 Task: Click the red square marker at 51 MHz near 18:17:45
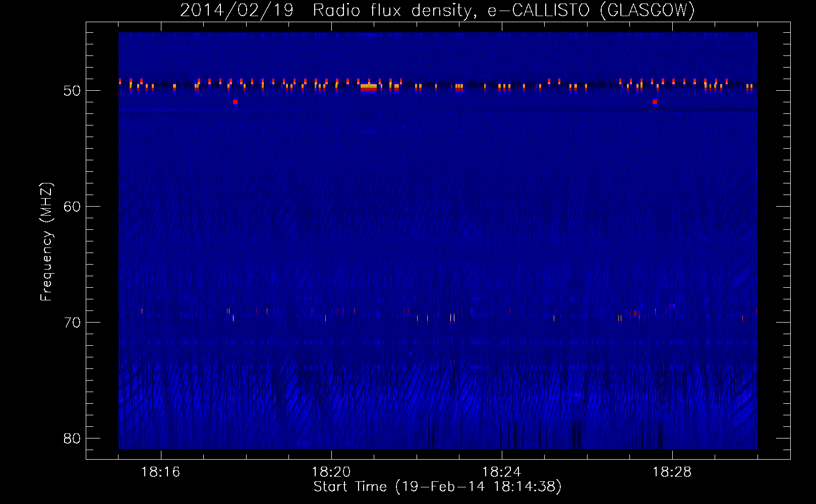(x=235, y=102)
